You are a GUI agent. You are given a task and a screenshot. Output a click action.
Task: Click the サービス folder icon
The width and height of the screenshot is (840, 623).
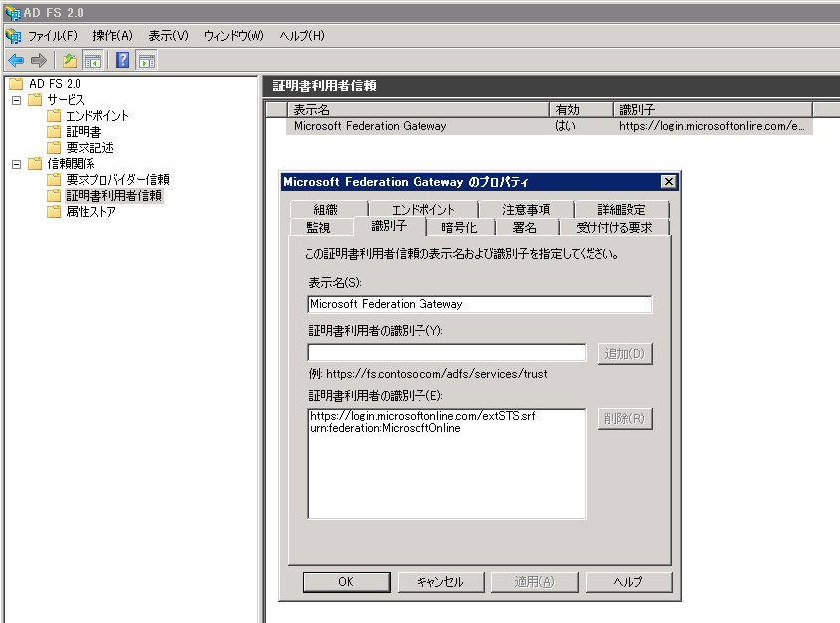point(35,99)
